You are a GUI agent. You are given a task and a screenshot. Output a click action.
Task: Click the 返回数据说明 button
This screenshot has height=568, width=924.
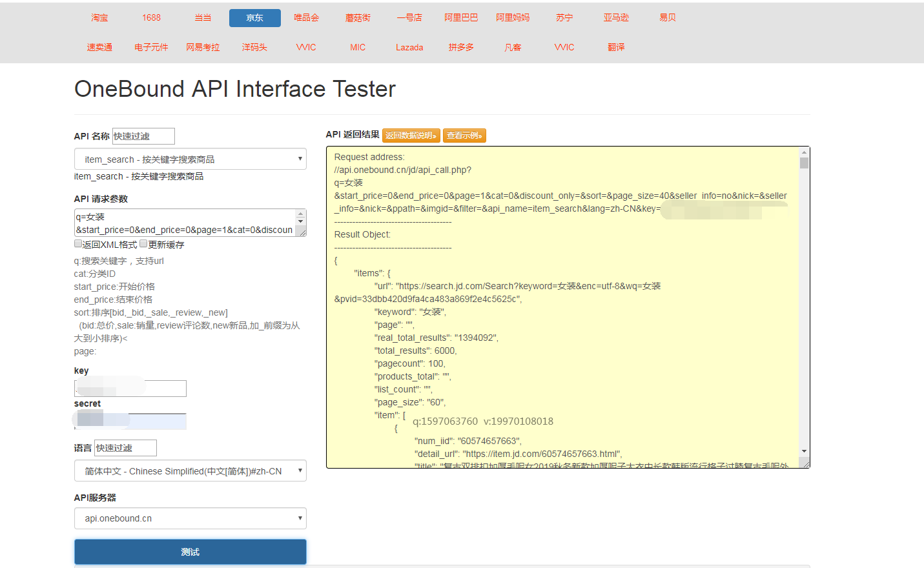pyautogui.click(x=411, y=136)
